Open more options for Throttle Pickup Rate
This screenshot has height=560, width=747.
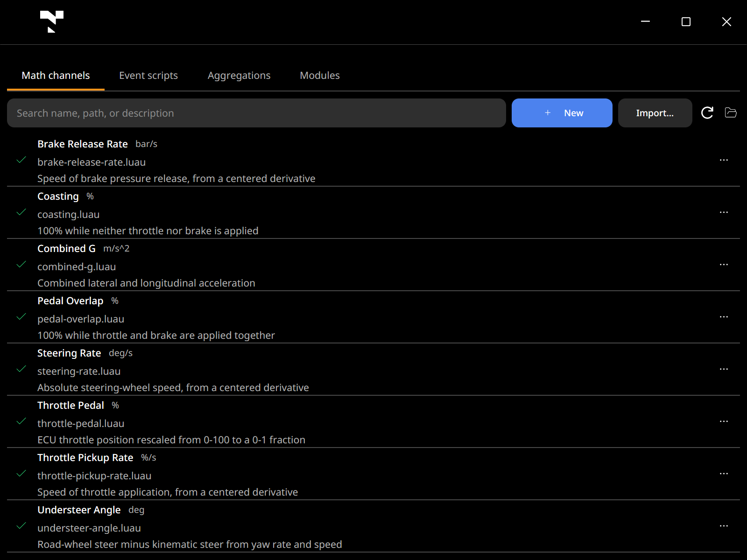[x=724, y=474]
